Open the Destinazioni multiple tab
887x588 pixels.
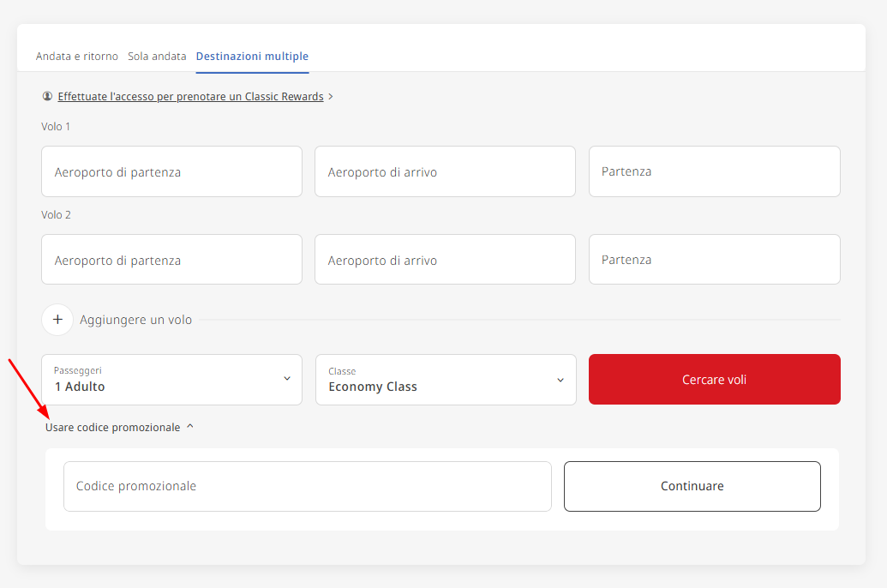[252, 56]
